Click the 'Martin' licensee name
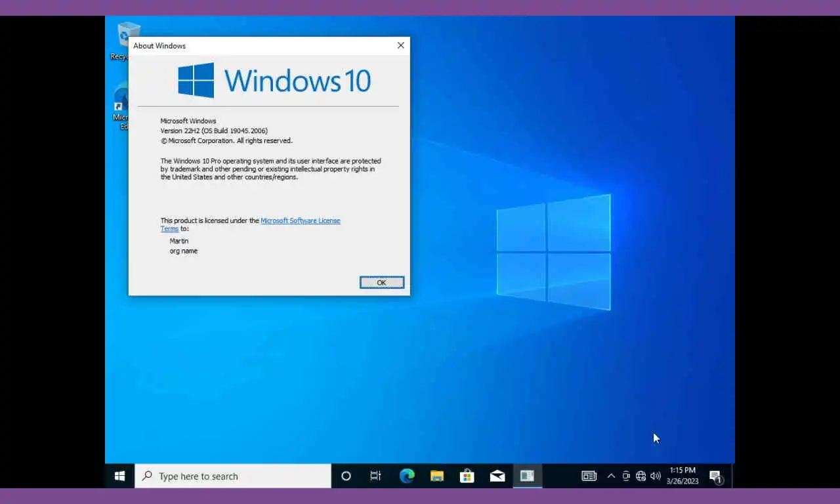 pos(179,241)
